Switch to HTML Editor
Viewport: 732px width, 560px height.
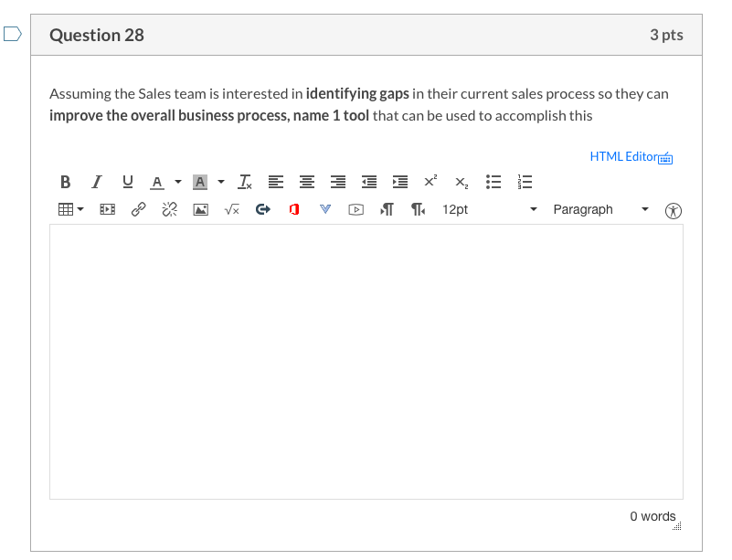(623, 156)
